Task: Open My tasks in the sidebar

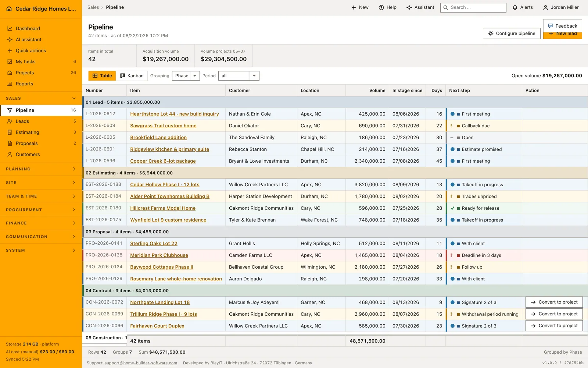Action: [x=41, y=62]
